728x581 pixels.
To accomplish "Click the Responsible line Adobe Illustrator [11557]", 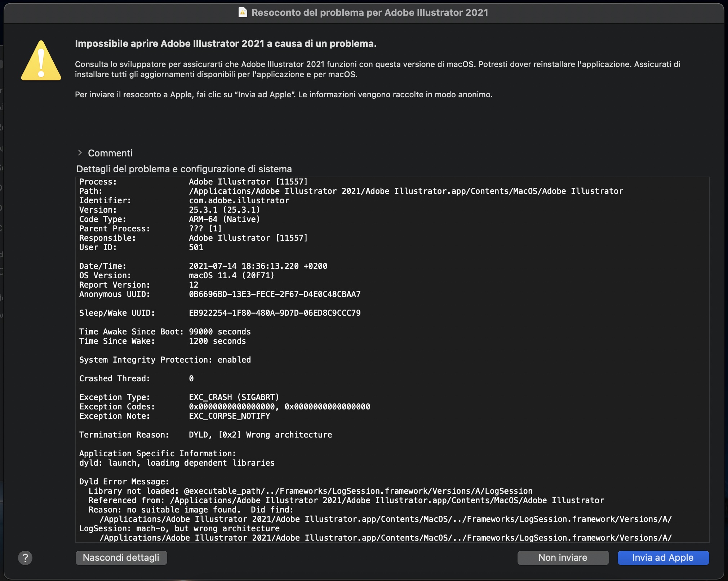I will 194,238.
